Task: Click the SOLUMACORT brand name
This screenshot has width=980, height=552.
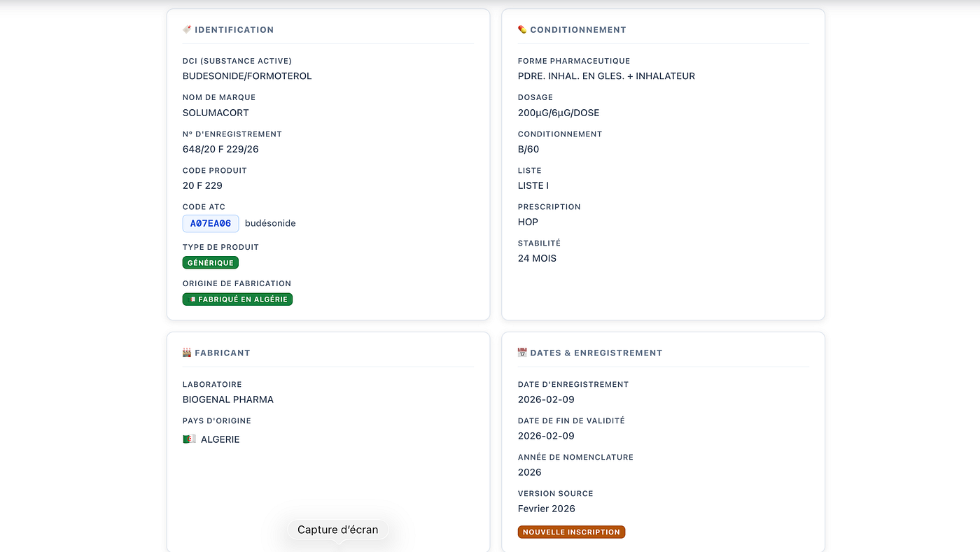Action: pyautogui.click(x=216, y=113)
